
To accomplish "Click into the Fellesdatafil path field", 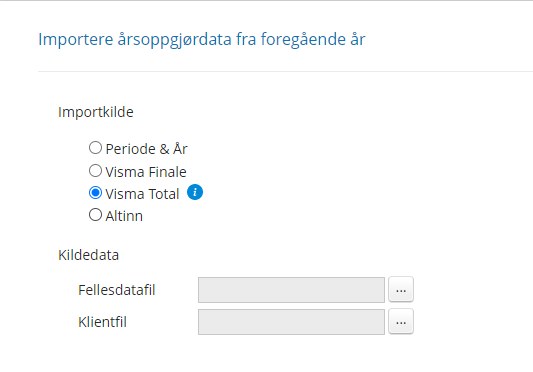I will pos(291,290).
